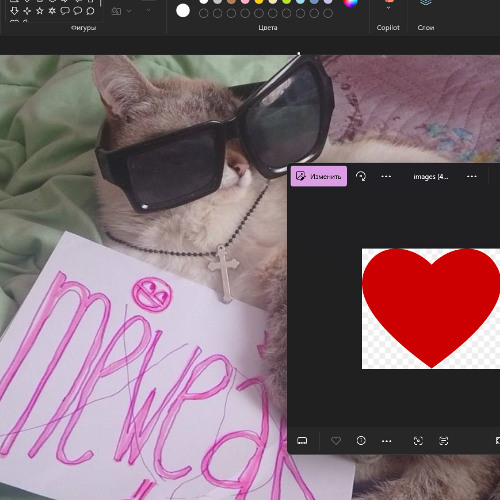Screen dimensions: 500x500
Task: Select the down arrow shape in Paint
Action: pyautogui.click(x=14, y=11)
